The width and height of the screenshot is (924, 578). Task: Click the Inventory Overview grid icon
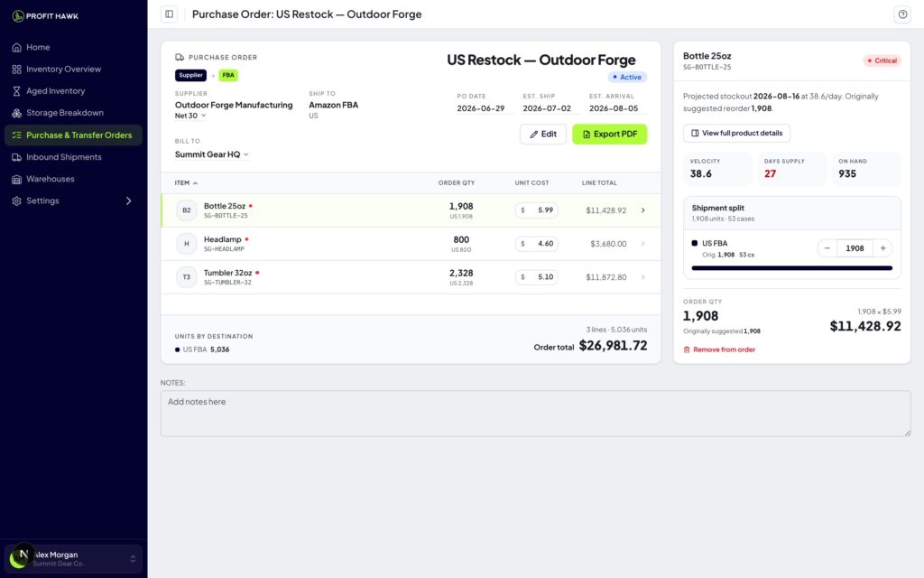pos(16,69)
